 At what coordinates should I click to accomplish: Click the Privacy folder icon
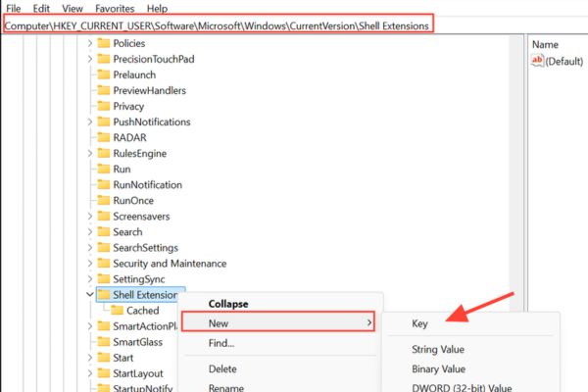tap(104, 107)
